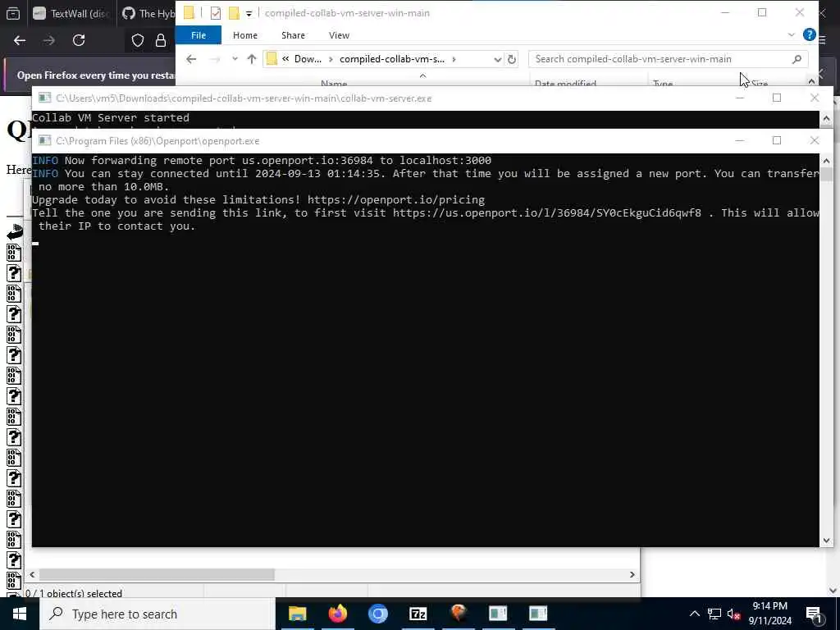Image resolution: width=840 pixels, height=630 pixels.
Task: Expand the Explorer ribbon chevron
Action: [792, 34]
